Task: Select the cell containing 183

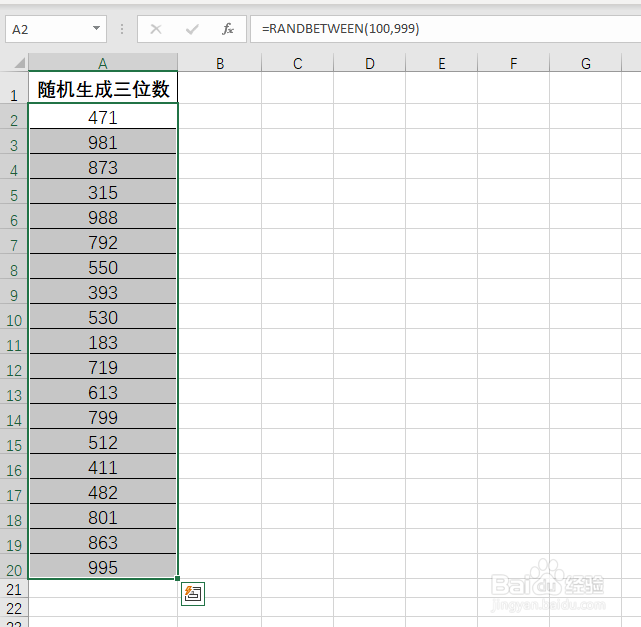Action: (103, 341)
